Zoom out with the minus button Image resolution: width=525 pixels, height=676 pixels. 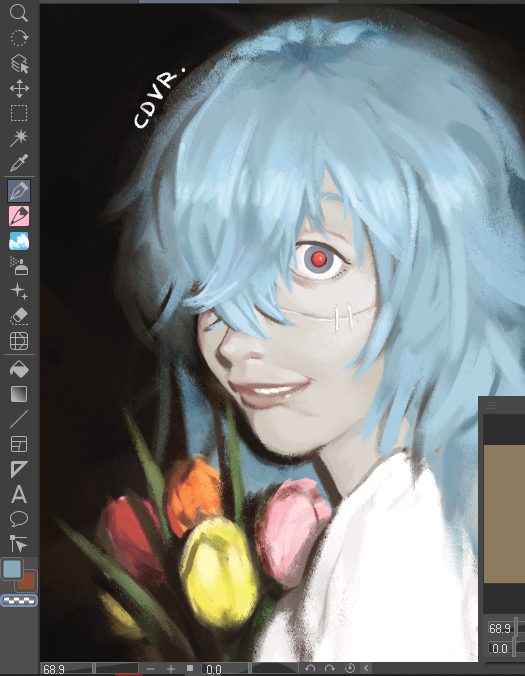click(x=150, y=669)
